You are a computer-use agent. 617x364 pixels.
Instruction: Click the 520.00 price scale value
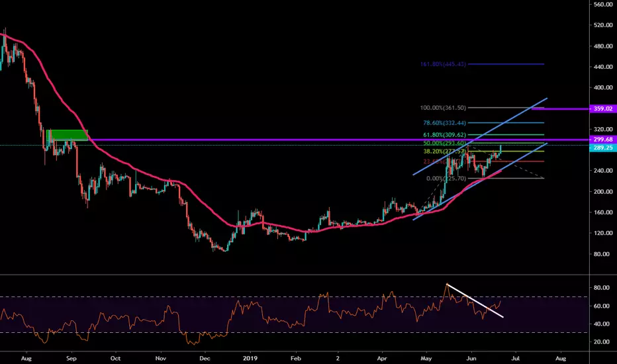coord(603,24)
